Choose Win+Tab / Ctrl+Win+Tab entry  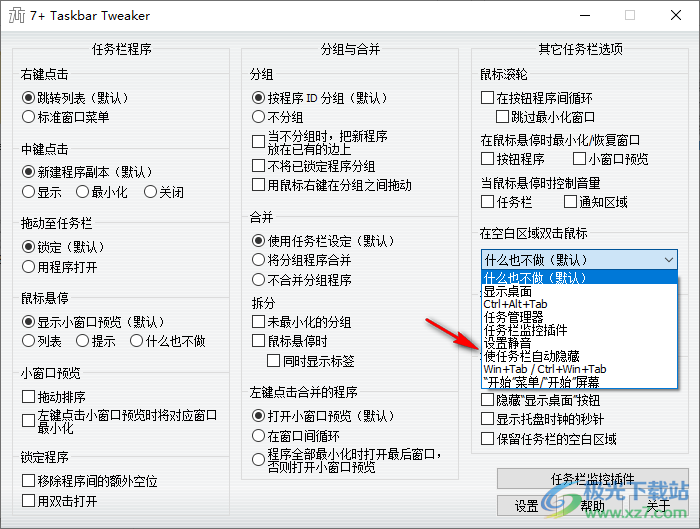(579, 369)
